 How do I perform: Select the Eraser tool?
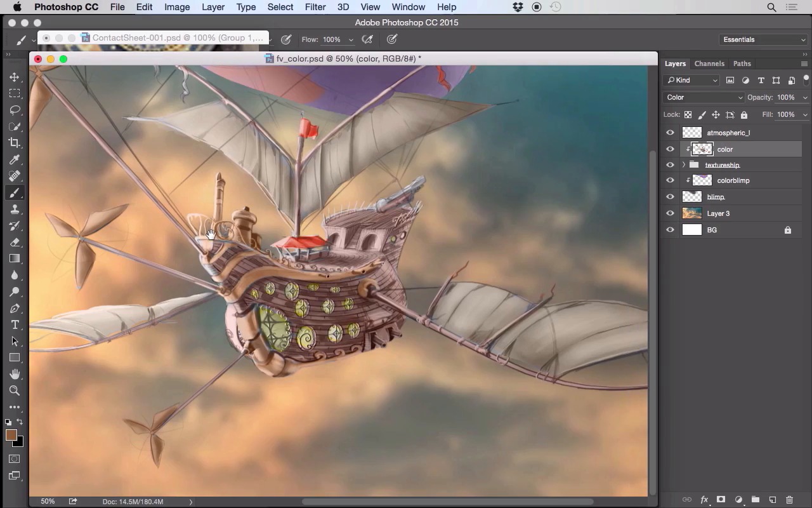coord(15,242)
